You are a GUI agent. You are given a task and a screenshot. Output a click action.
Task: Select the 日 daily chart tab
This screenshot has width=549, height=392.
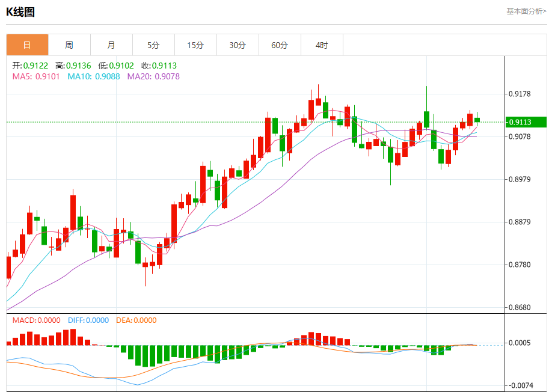(27, 45)
